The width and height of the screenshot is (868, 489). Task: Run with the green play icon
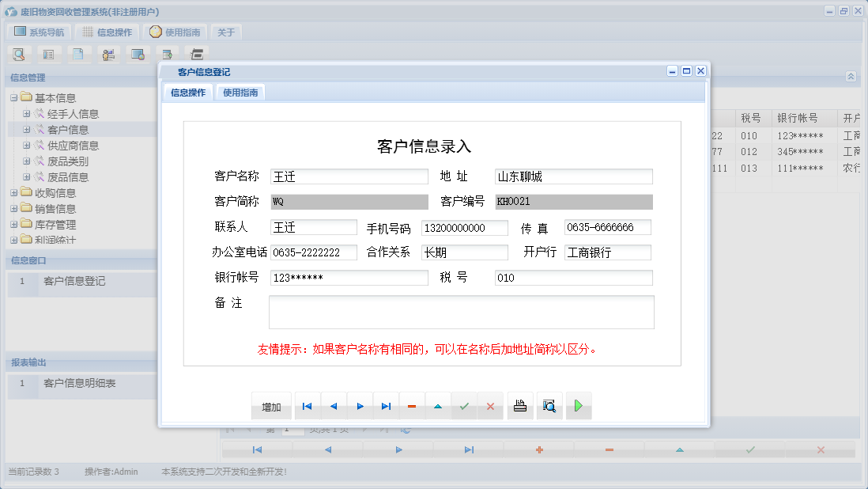(x=578, y=405)
